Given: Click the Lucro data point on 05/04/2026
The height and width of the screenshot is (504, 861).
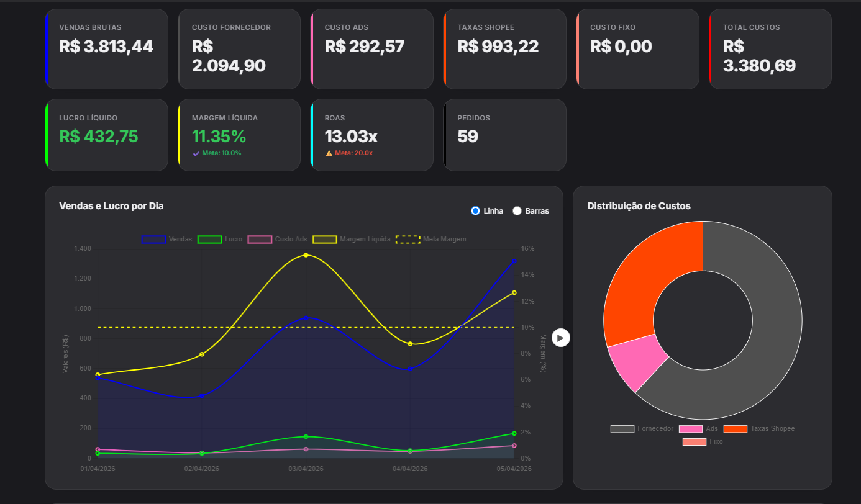Looking at the screenshot, I should [514, 433].
